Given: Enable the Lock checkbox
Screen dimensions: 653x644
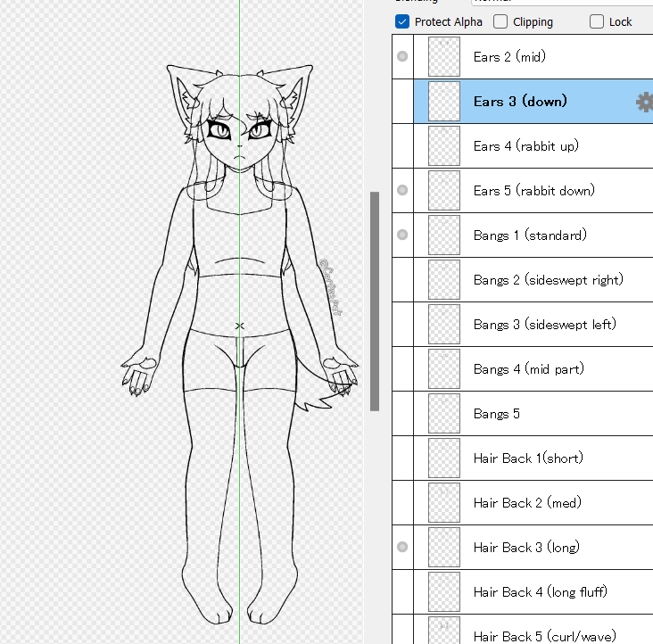Looking at the screenshot, I should coord(597,21).
